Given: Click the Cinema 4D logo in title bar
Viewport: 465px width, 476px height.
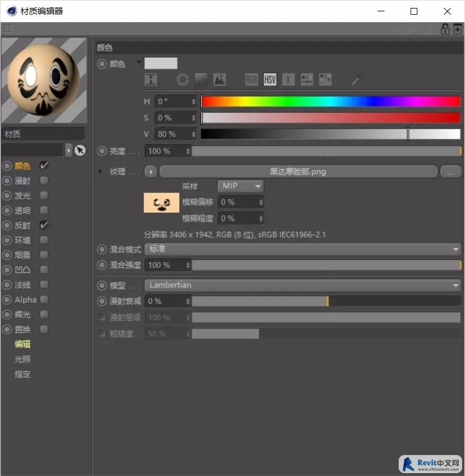Looking at the screenshot, I should pyautogui.click(x=12, y=11).
